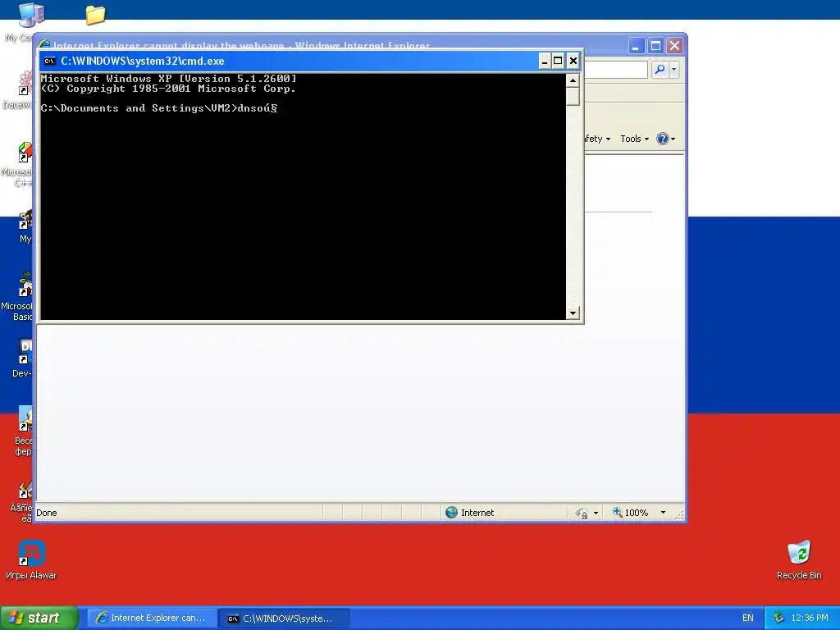Click the 12:36 PM taskbar clock
The width and height of the screenshot is (840, 630).
pyautogui.click(x=810, y=619)
